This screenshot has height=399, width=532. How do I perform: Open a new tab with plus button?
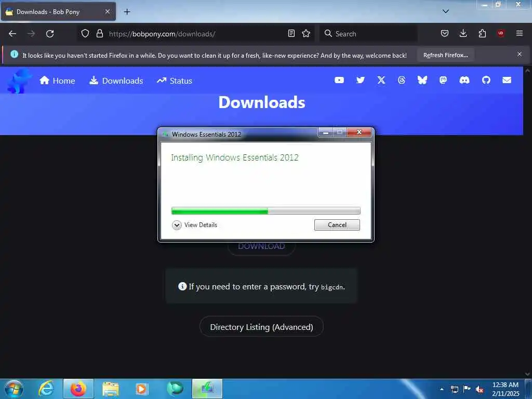point(127,11)
